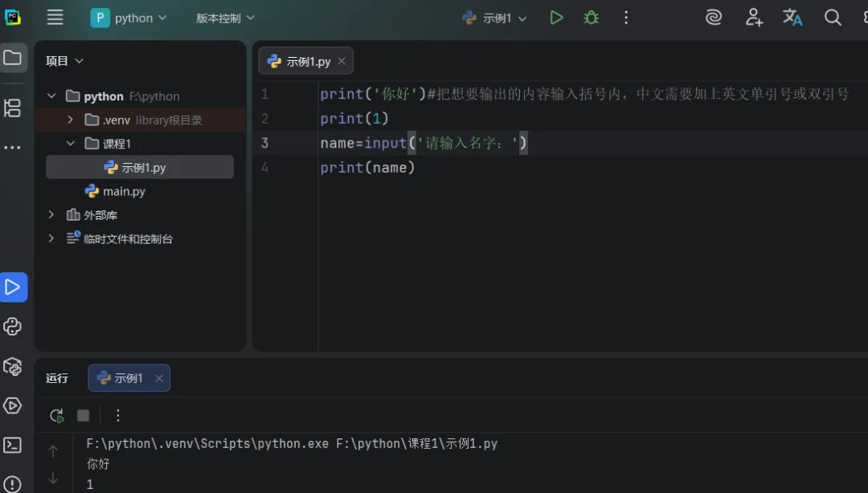The height and width of the screenshot is (493, 868).
Task: Open search everywhere magnifier icon
Action: pyautogui.click(x=832, y=18)
